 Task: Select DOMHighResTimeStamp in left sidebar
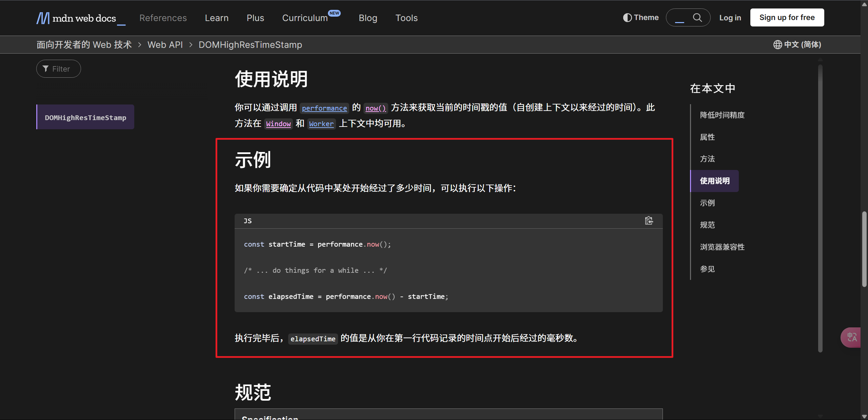(x=85, y=117)
